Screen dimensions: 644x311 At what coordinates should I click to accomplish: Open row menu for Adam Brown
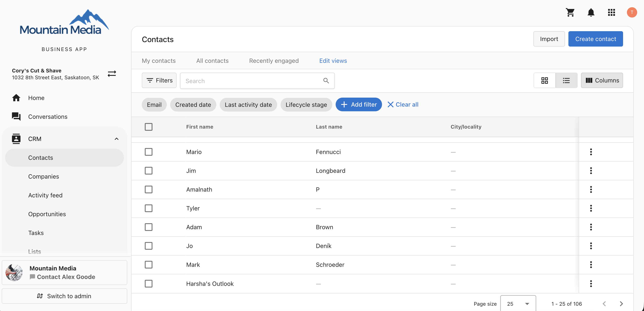591,227
